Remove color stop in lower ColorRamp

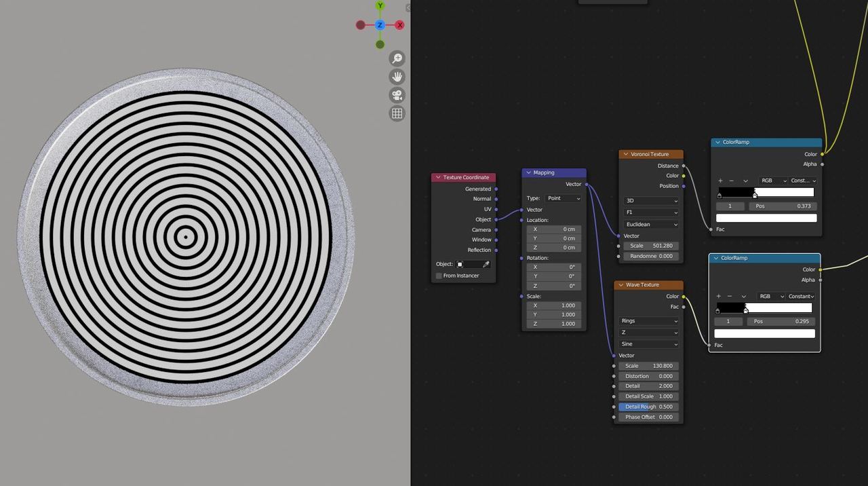(730, 296)
